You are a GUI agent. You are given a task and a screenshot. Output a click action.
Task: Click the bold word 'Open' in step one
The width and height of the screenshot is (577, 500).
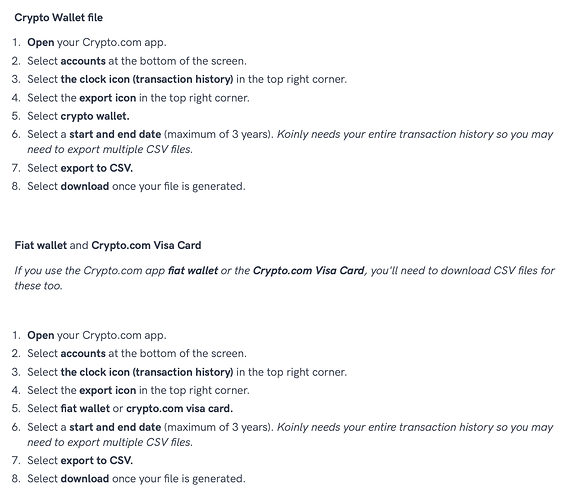(x=40, y=42)
